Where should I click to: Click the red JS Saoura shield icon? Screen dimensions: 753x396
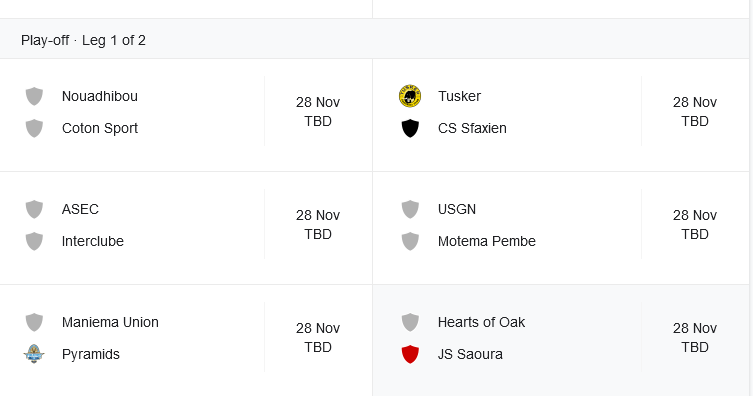coord(410,354)
